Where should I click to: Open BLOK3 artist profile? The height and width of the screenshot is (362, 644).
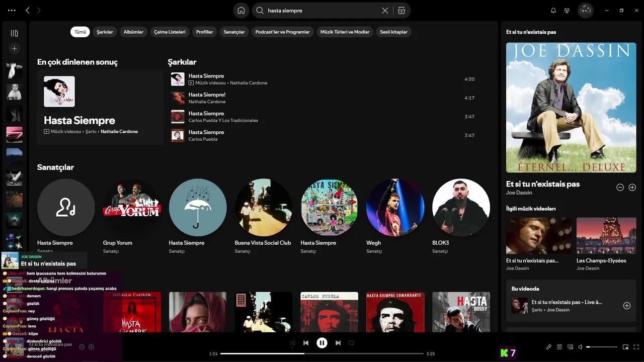point(461,216)
